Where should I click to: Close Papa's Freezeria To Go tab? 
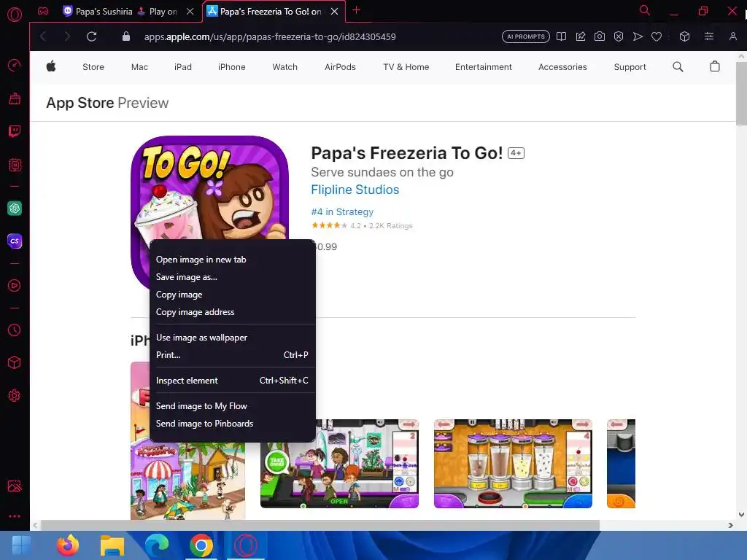click(x=334, y=12)
